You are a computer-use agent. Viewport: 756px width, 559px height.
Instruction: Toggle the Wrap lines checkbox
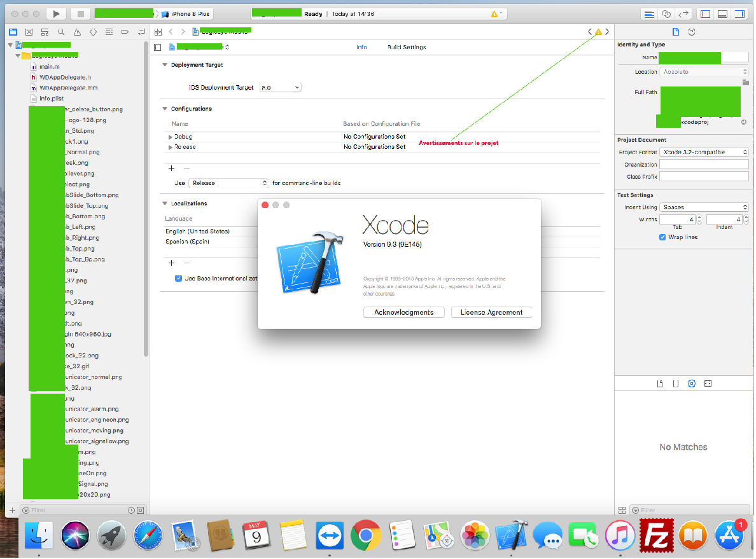(662, 238)
